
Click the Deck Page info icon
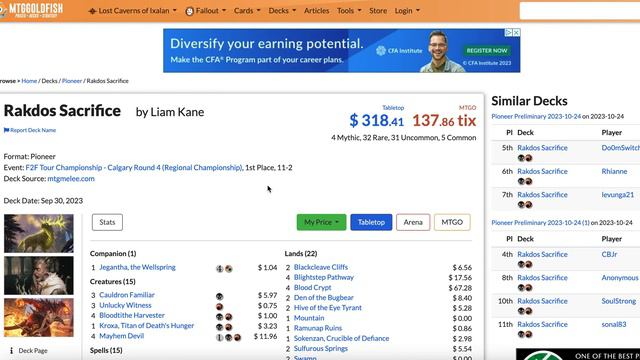[x=11, y=351]
